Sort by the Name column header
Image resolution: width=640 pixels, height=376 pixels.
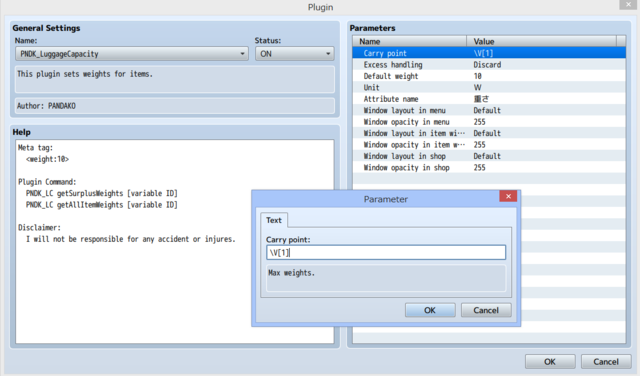coord(410,41)
